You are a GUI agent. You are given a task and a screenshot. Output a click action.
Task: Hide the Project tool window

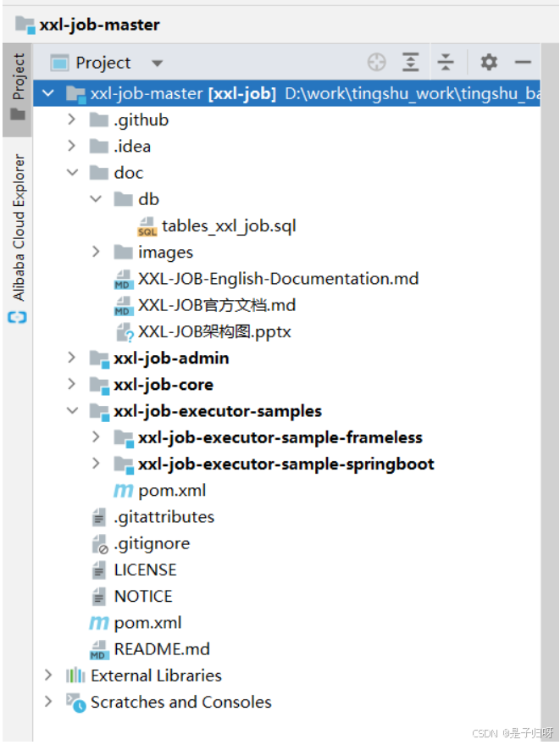[x=523, y=62]
